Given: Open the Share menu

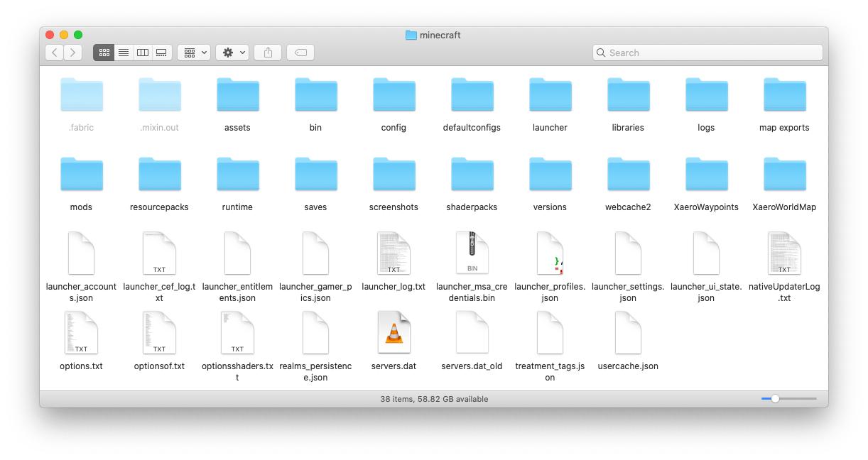Looking at the screenshot, I should pos(268,52).
